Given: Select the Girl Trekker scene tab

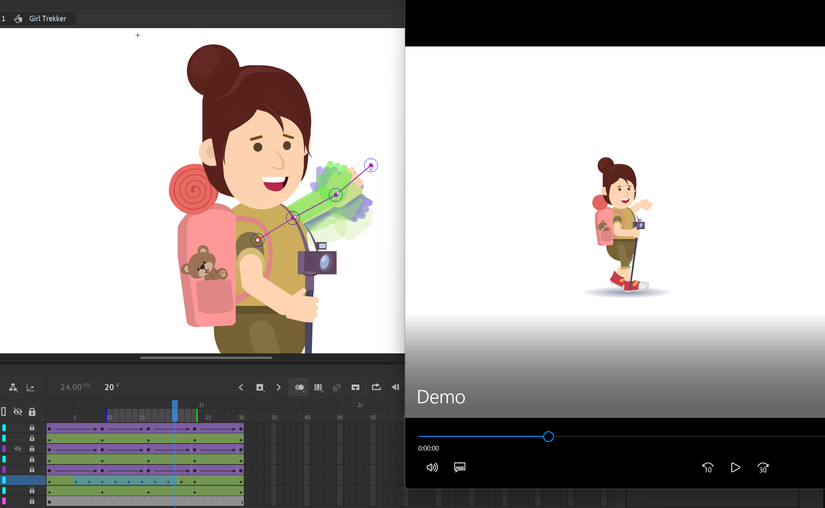Looking at the screenshot, I should pos(47,19).
